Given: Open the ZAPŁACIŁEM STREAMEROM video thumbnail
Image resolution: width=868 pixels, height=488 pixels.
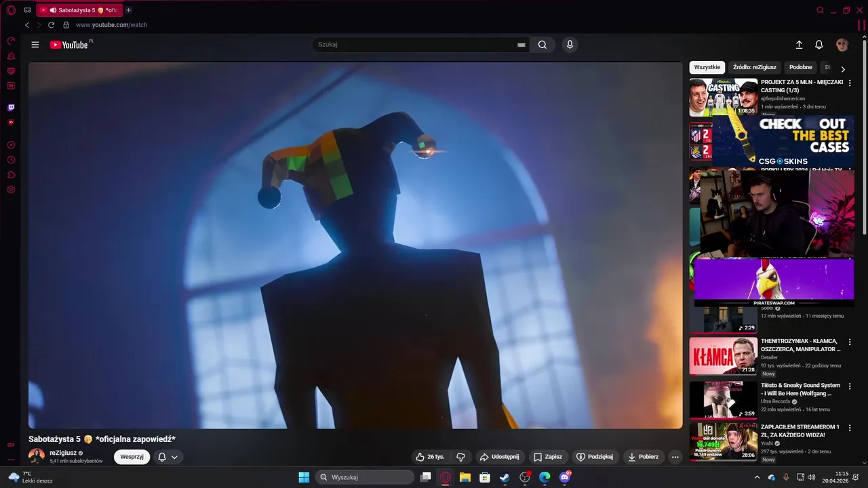Looking at the screenshot, I should [724, 441].
